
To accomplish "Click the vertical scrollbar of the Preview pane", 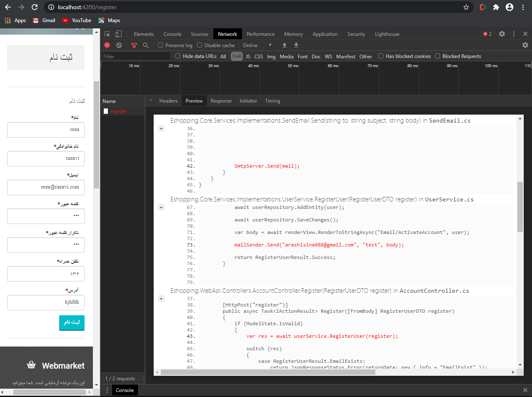I will click(x=520, y=206).
